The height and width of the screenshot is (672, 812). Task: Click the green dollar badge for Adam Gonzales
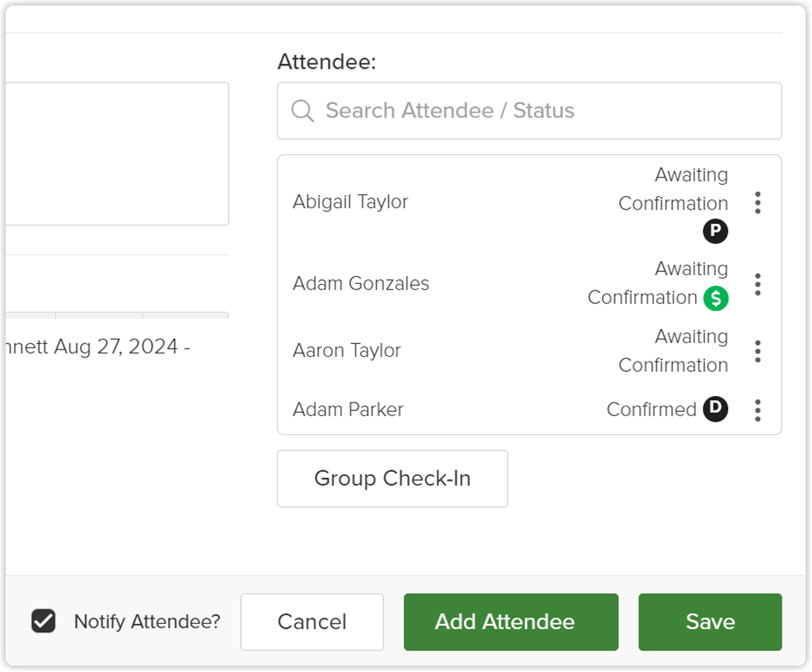716,298
